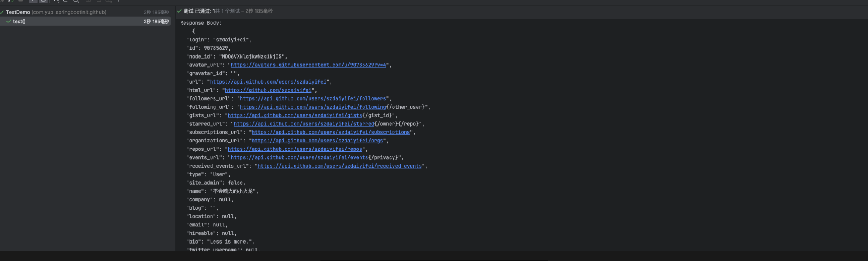The width and height of the screenshot is (868, 261).
Task: Open the subscriptions_url link
Action: pyautogui.click(x=331, y=132)
